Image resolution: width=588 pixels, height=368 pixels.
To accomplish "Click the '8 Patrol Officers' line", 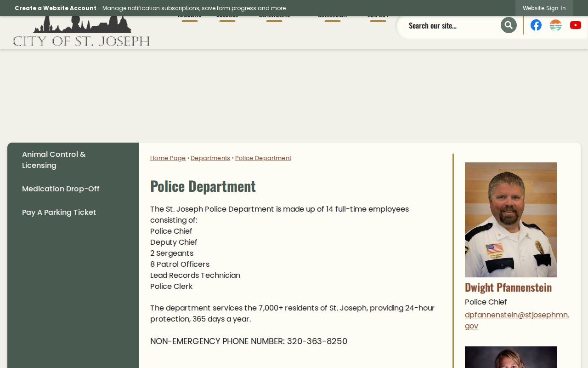I will pos(180,264).
